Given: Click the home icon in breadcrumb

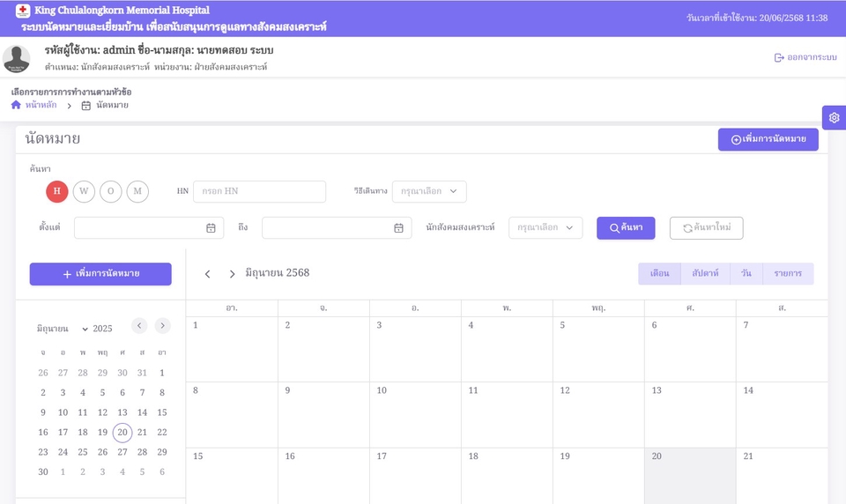Looking at the screenshot, I should tap(16, 105).
